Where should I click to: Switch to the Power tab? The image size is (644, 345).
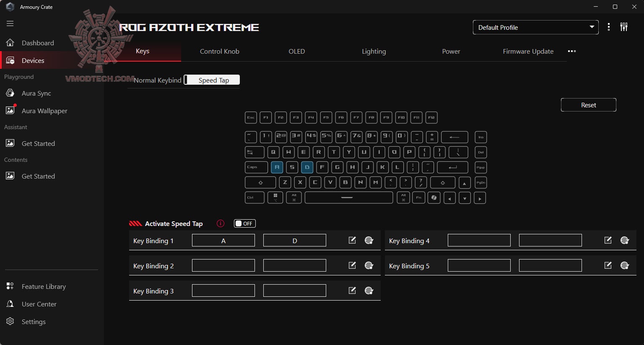tap(451, 51)
